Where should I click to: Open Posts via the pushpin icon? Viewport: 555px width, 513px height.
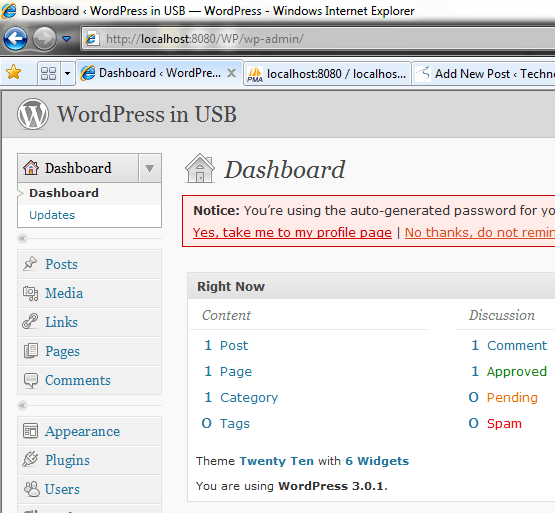tap(30, 264)
